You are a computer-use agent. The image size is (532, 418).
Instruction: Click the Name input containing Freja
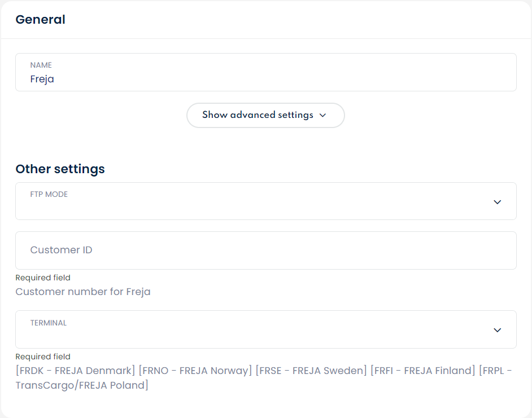[265, 79]
